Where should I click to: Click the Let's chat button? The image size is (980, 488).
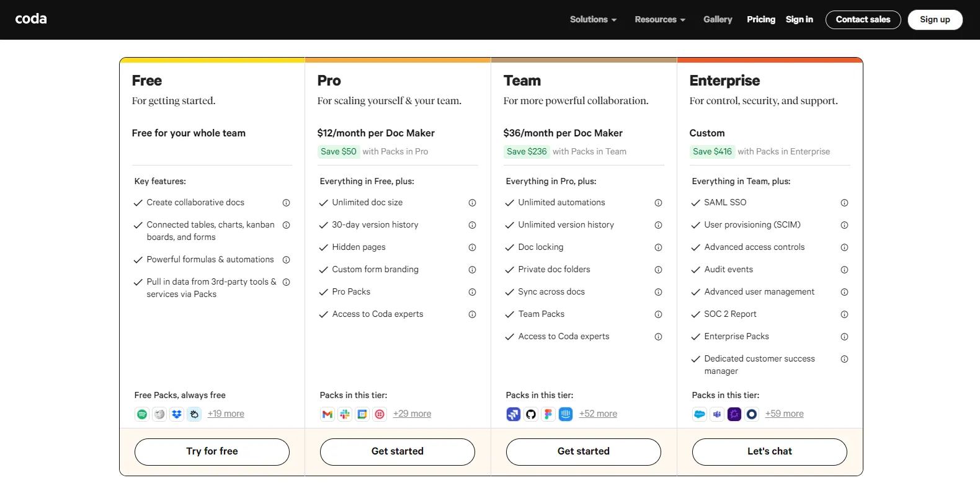coord(770,452)
